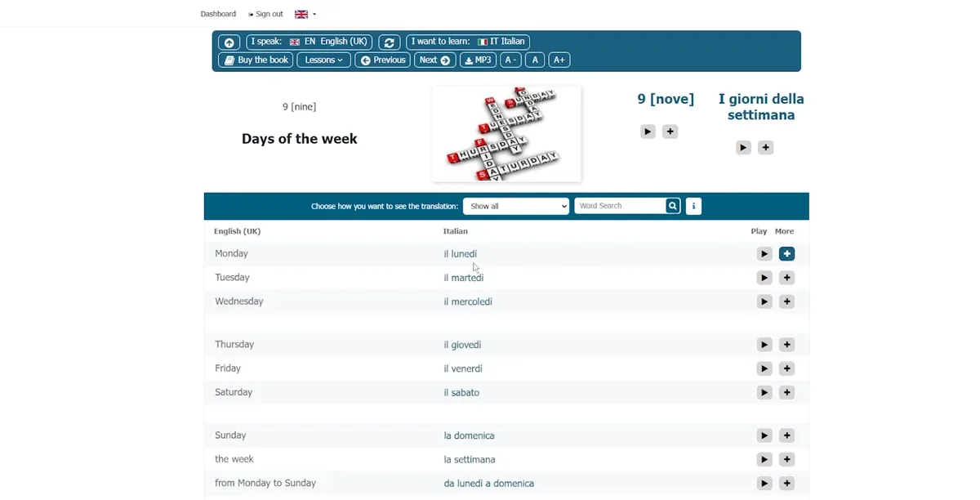Image resolution: width=980 pixels, height=500 pixels.
Task: Go to the Dashboard link
Action: pos(218,14)
